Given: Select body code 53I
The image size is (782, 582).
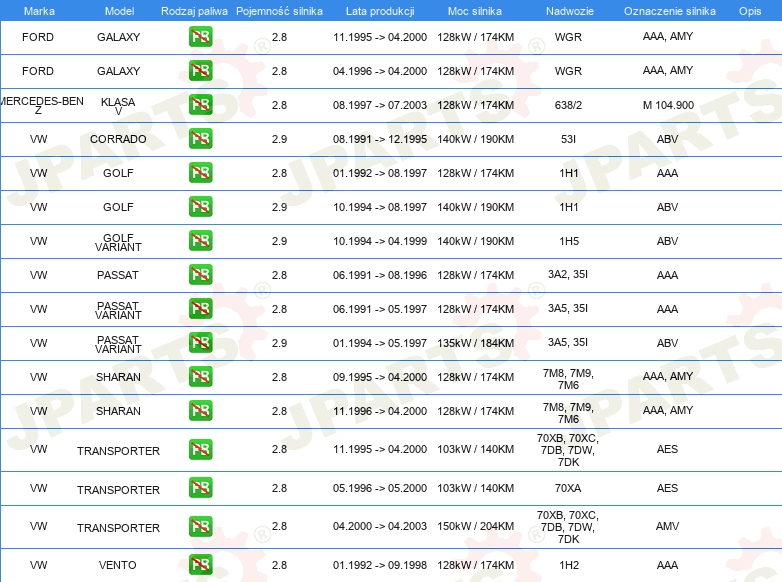Looking at the screenshot, I should [569, 139].
